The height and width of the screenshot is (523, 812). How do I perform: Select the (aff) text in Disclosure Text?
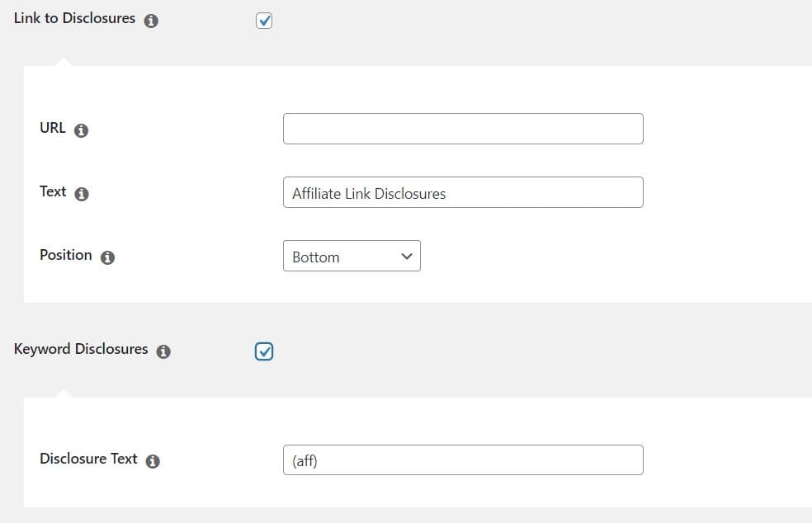pos(304,460)
